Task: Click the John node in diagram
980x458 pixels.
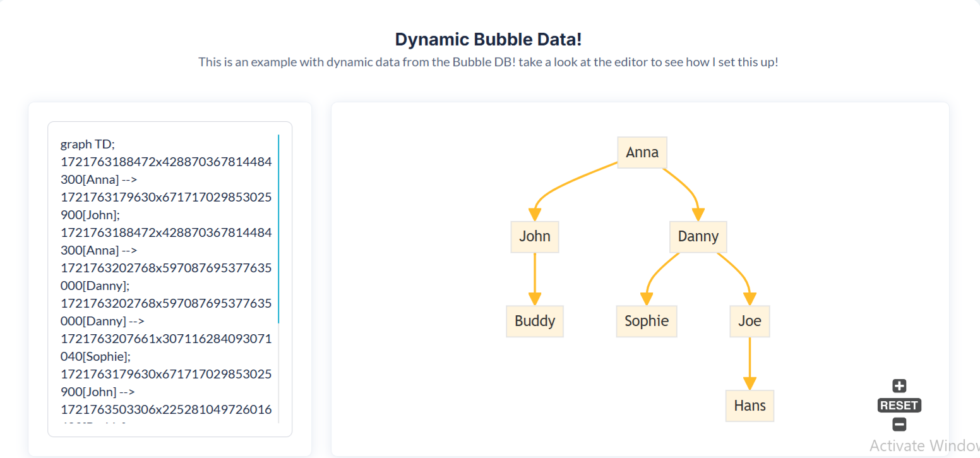Action: [x=535, y=237]
